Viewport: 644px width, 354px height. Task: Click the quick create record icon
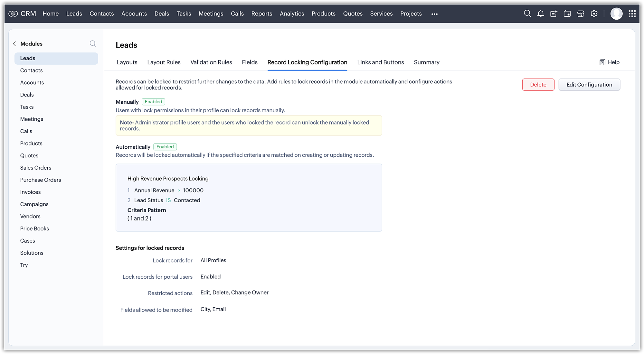[x=554, y=14]
